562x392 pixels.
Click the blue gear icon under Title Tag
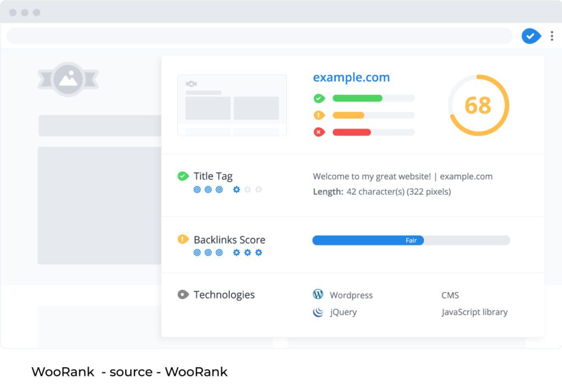pyautogui.click(x=237, y=189)
